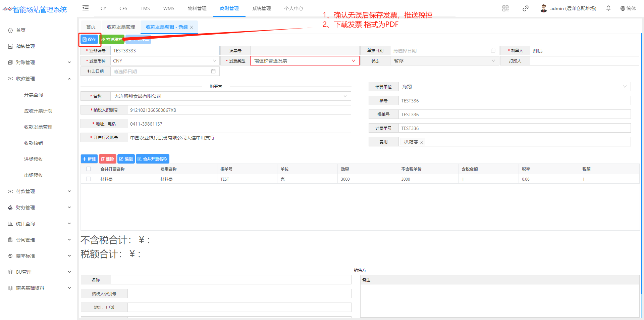Open notifications bell icon
The height and width of the screenshot is (320, 644).
(608, 8)
